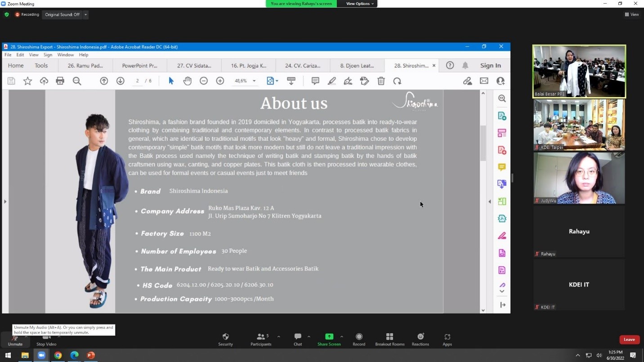Viewport: 644px width, 362px height.
Task: Send file by email envelope icon
Action: point(484,81)
